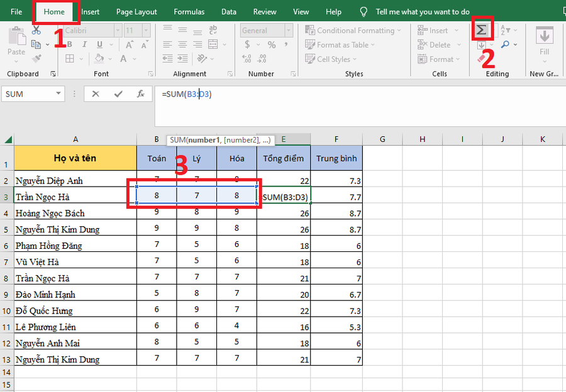
Task: Switch to the View tab
Action: (x=301, y=11)
